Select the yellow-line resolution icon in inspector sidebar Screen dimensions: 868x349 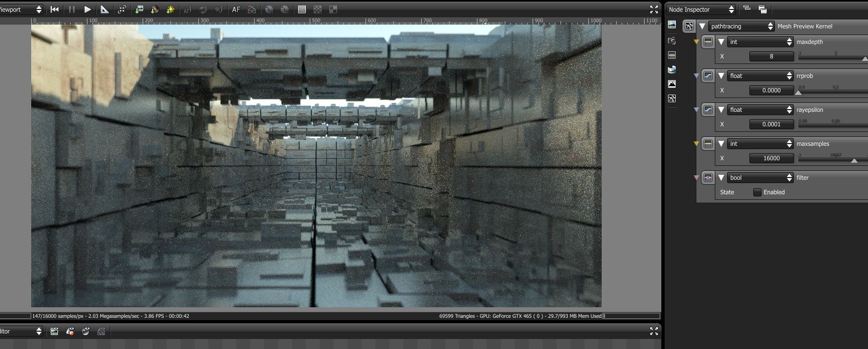pos(672,55)
